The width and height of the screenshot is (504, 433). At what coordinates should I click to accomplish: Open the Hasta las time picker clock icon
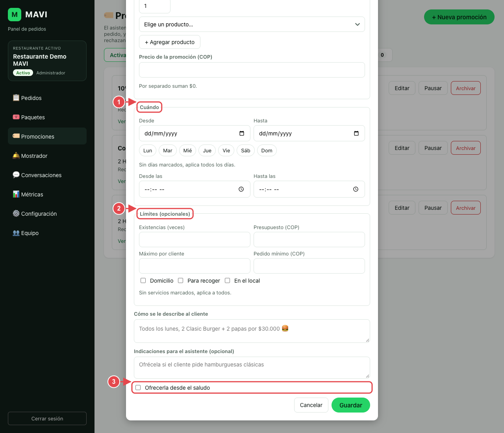pyautogui.click(x=356, y=189)
